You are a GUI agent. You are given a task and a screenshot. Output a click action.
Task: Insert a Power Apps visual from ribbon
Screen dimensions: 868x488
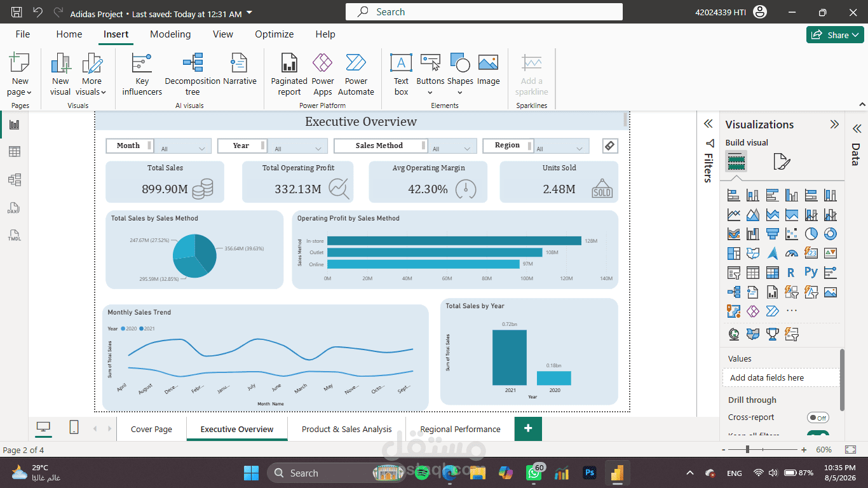click(x=323, y=74)
